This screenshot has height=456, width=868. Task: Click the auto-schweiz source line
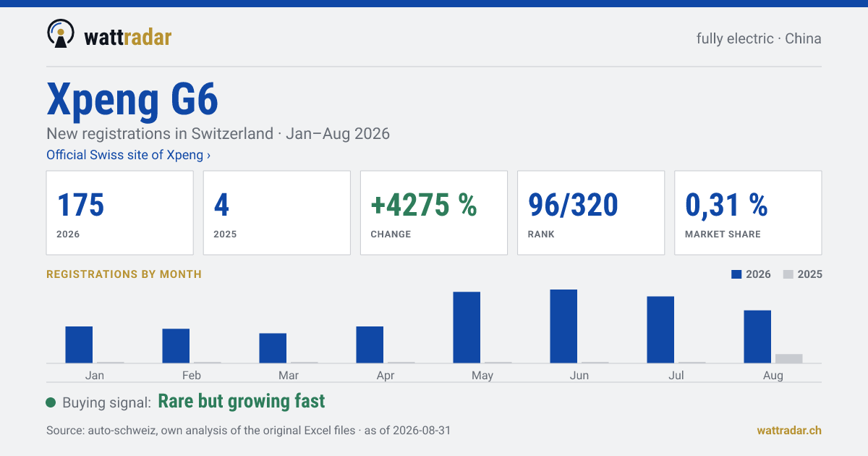click(248, 431)
